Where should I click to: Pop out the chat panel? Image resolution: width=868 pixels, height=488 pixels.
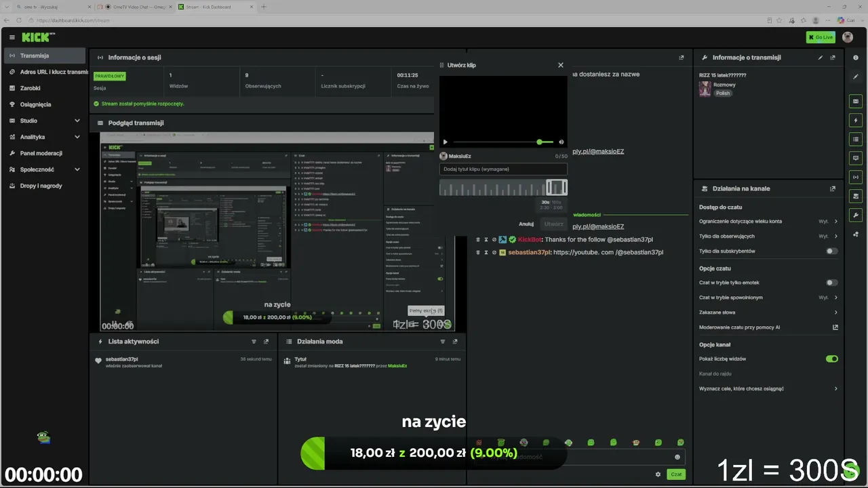pyautogui.click(x=682, y=58)
